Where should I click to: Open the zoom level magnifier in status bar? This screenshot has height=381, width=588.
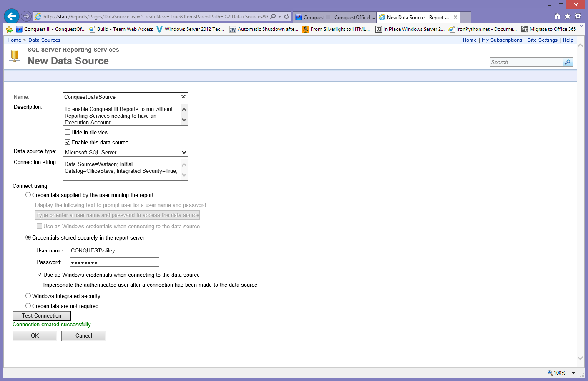pyautogui.click(x=550, y=373)
